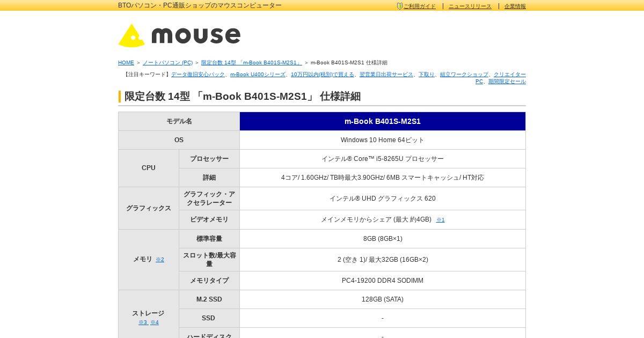Click the グラフィックス row label

click(149, 208)
